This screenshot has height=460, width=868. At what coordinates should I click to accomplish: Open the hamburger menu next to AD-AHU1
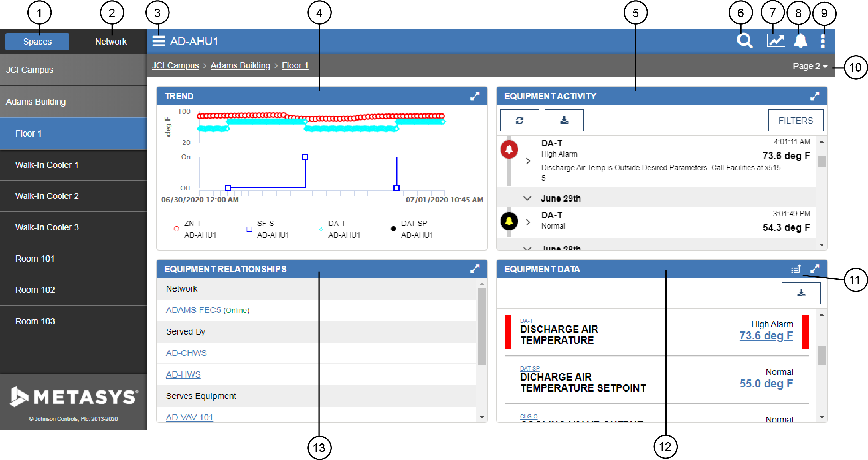pos(159,41)
